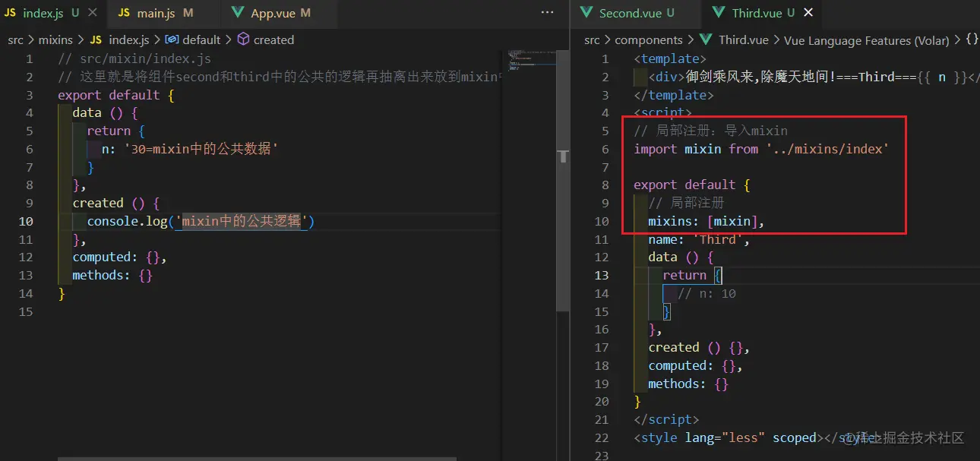Click 'methods: {}' in Third.vue
The height and width of the screenshot is (461, 980).
(688, 384)
